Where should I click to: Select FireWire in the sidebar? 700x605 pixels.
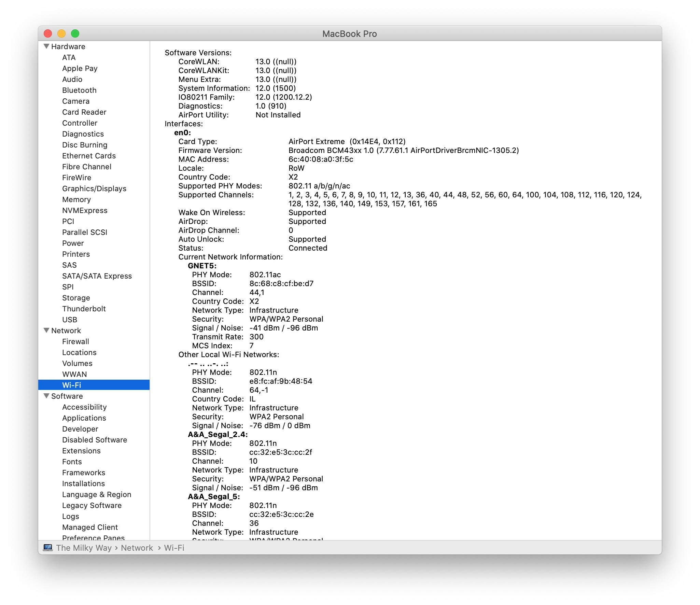click(x=76, y=178)
